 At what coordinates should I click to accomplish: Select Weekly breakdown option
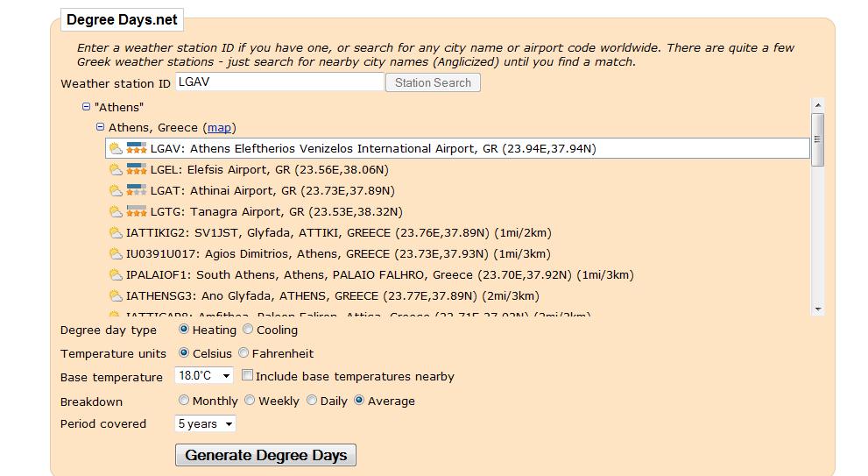pos(250,400)
